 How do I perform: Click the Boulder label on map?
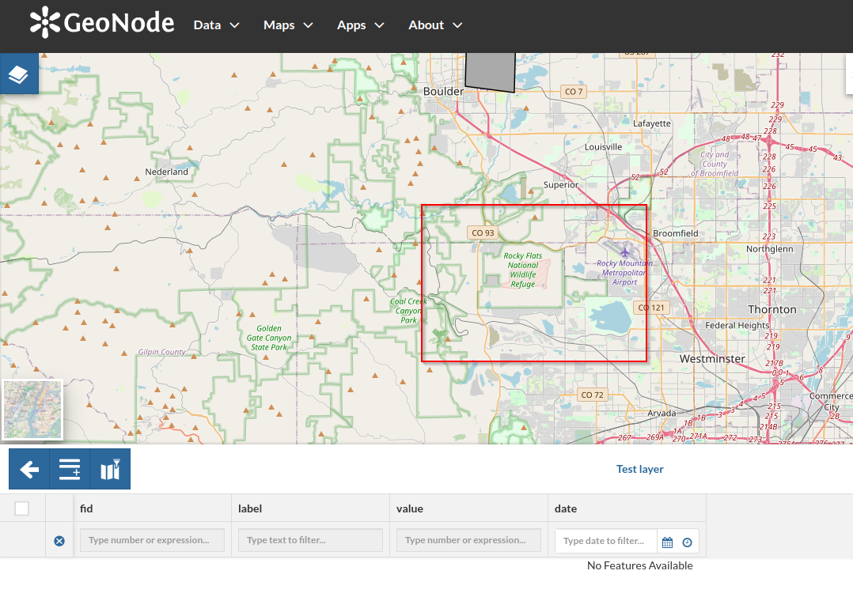443,92
